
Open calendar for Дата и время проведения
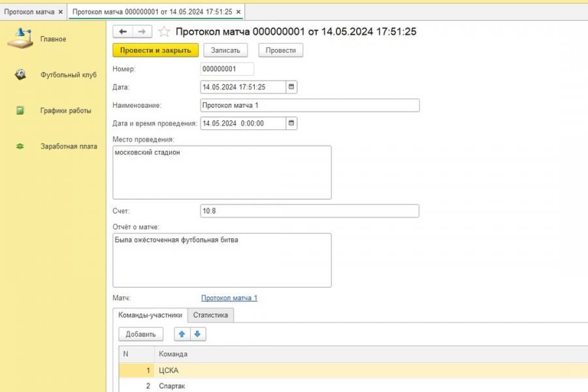click(x=291, y=123)
